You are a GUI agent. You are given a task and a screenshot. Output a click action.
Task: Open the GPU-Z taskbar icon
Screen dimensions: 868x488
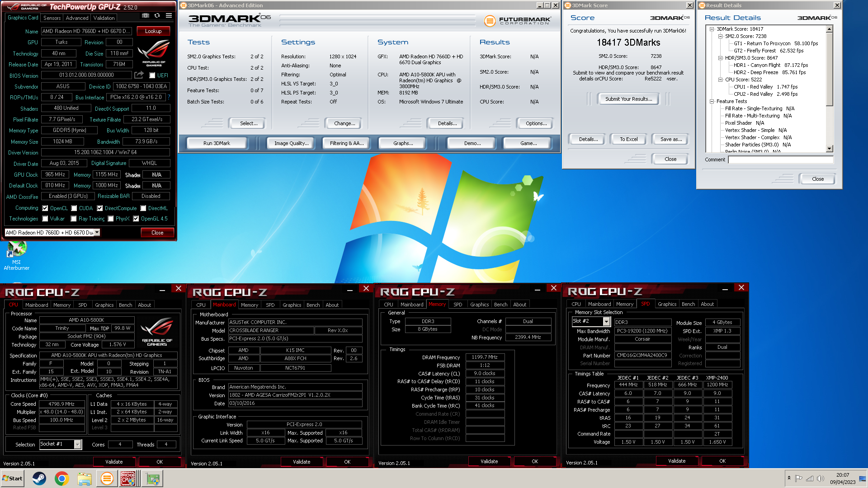click(x=152, y=479)
